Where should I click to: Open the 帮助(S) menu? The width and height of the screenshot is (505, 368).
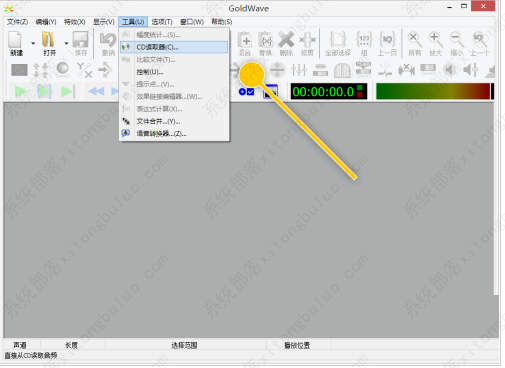(x=221, y=22)
